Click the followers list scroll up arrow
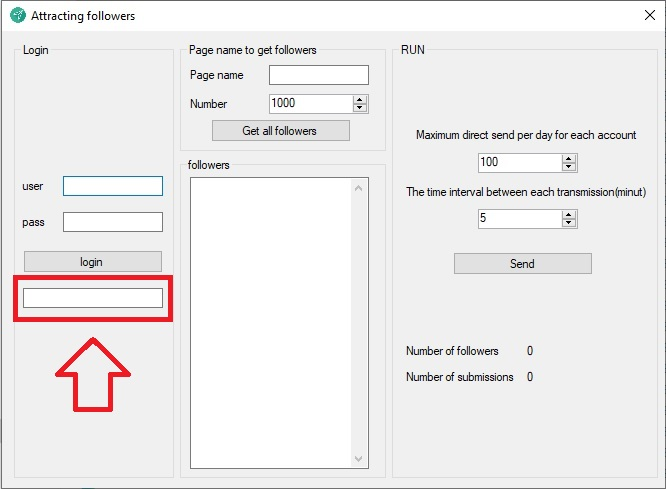 click(x=360, y=187)
